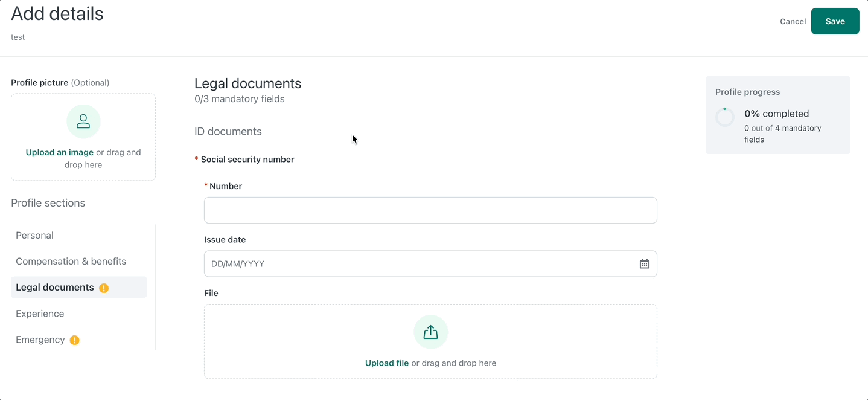Open the Emergency section label
This screenshot has width=868, height=400.
[40, 340]
